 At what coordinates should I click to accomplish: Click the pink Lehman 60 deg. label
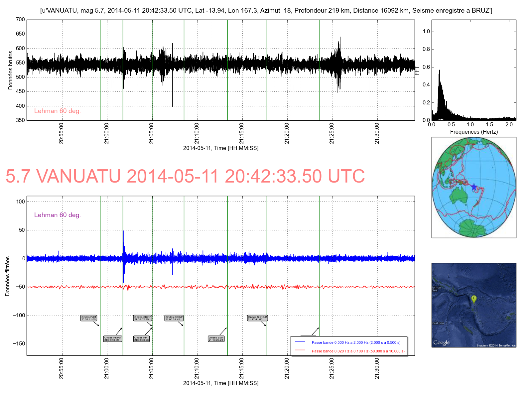[58, 111]
